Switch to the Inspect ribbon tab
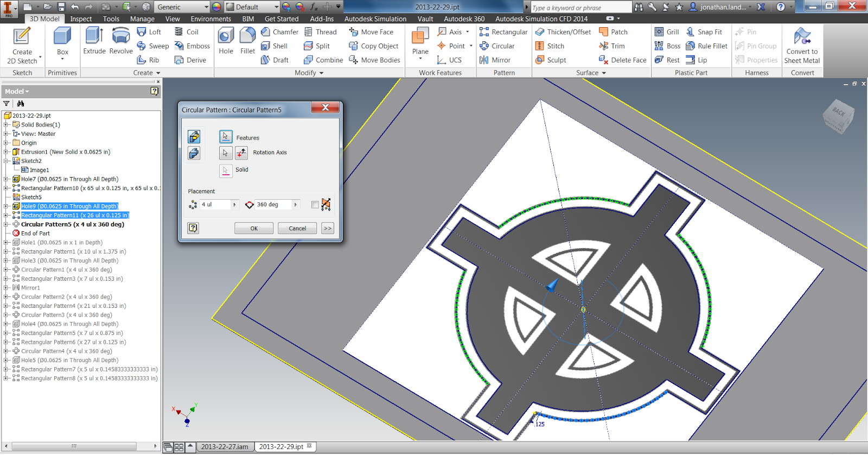This screenshot has height=455, width=868. 81,19
